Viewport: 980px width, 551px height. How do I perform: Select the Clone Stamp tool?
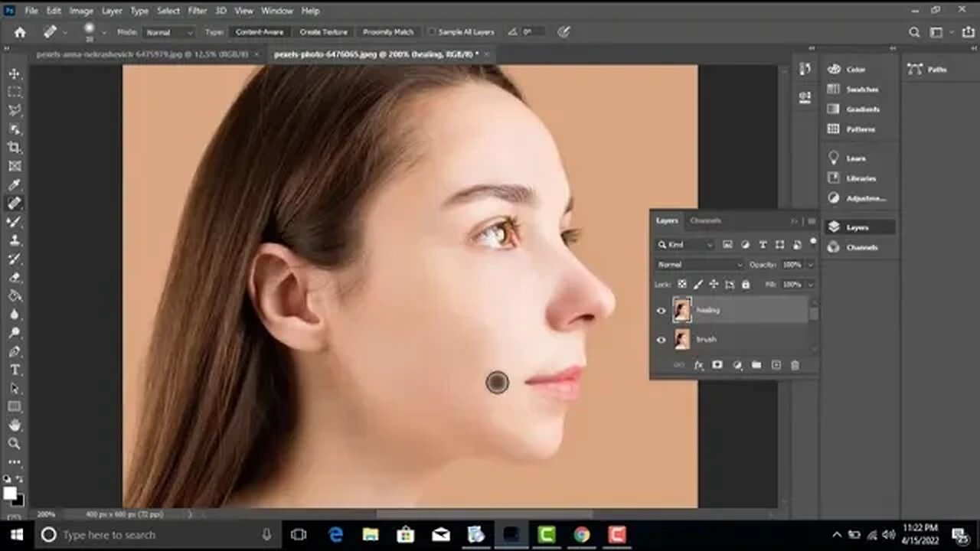tap(15, 240)
